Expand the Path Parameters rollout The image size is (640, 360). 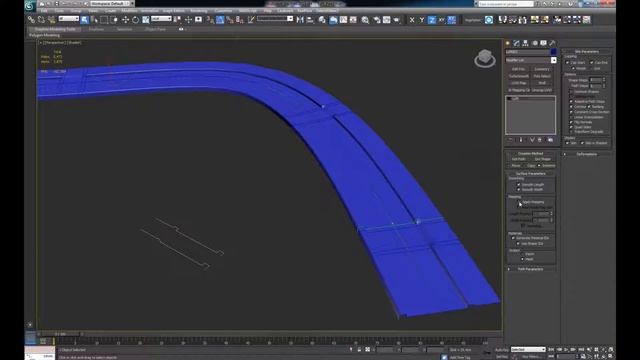530,269
